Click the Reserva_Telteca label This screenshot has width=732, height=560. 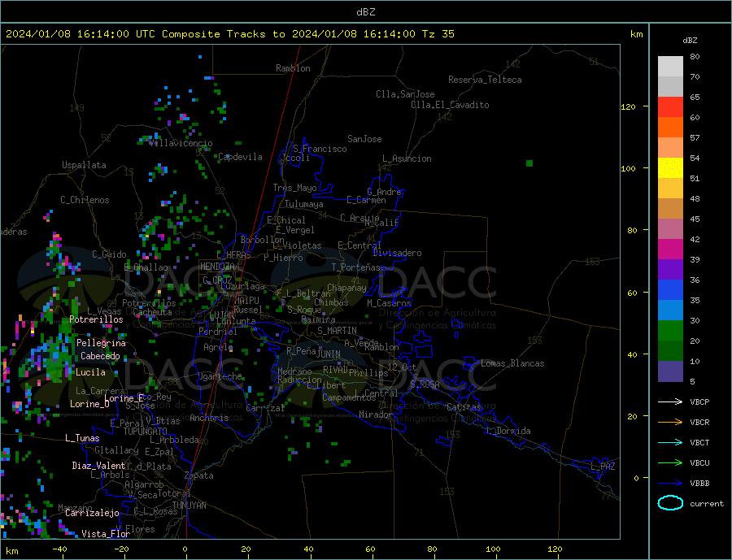tap(485, 80)
